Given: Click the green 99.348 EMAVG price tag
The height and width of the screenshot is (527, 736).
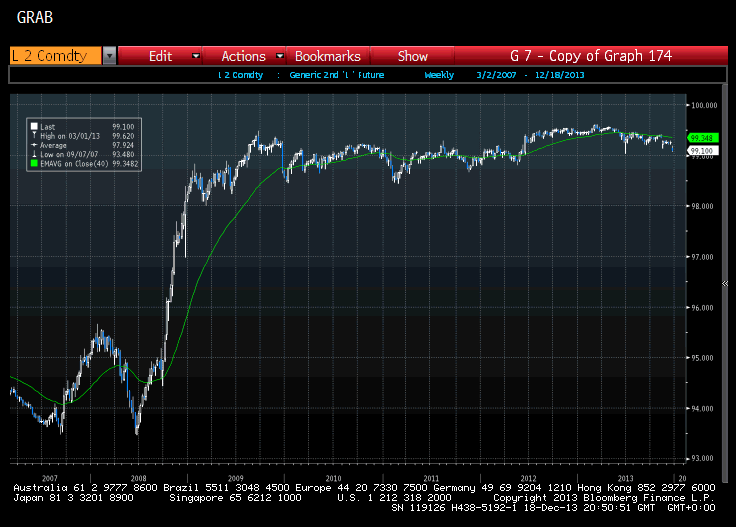Looking at the screenshot, I should [x=702, y=138].
